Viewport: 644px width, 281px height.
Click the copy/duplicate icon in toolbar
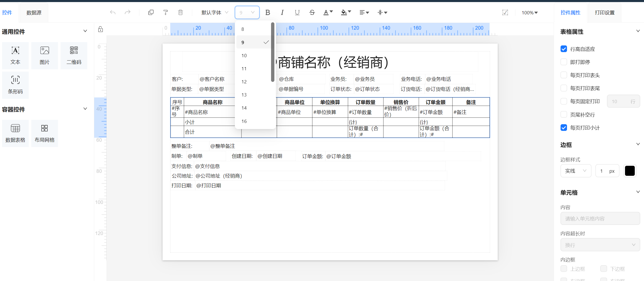pos(151,12)
